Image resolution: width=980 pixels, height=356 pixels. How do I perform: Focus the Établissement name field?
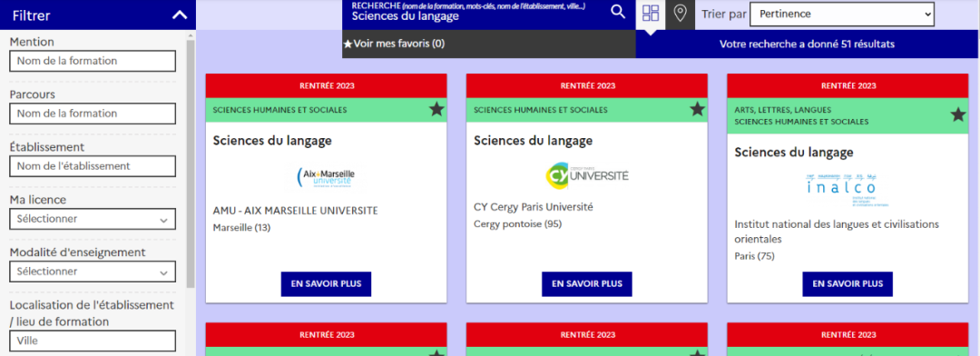93,166
